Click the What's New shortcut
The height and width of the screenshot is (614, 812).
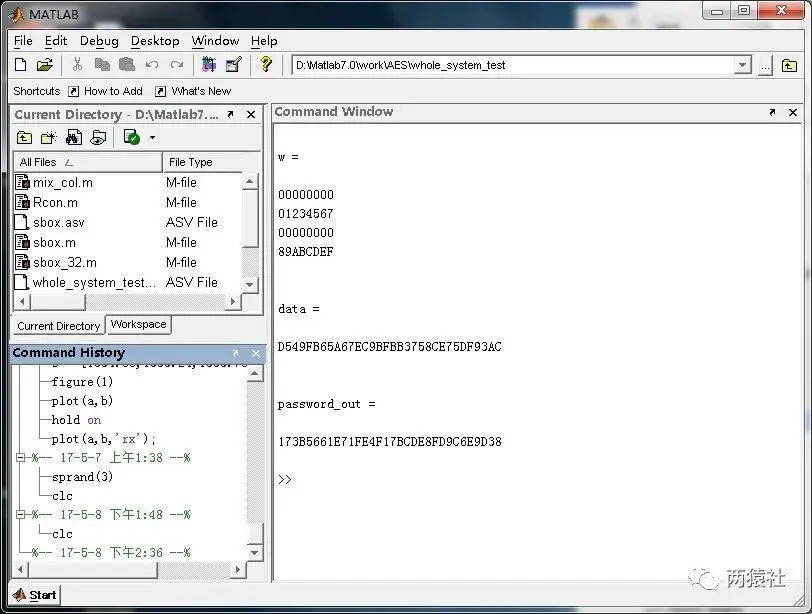[193, 91]
